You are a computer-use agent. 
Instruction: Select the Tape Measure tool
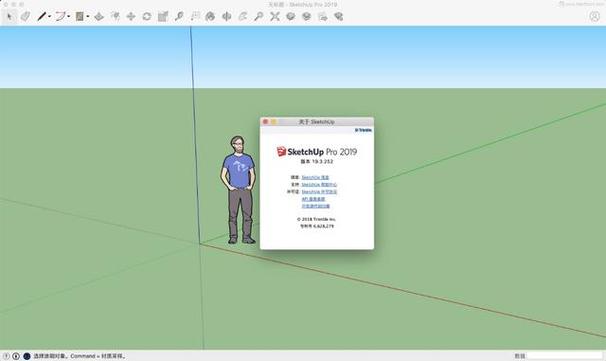[x=179, y=17]
